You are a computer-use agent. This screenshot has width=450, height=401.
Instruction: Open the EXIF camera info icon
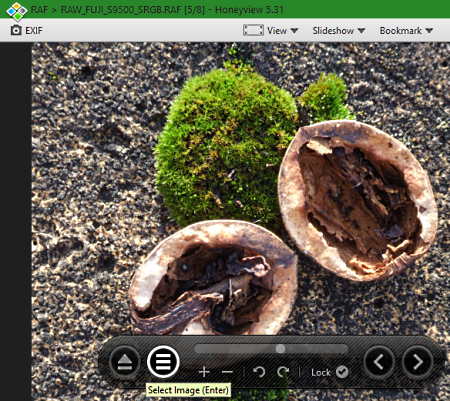coord(16,30)
